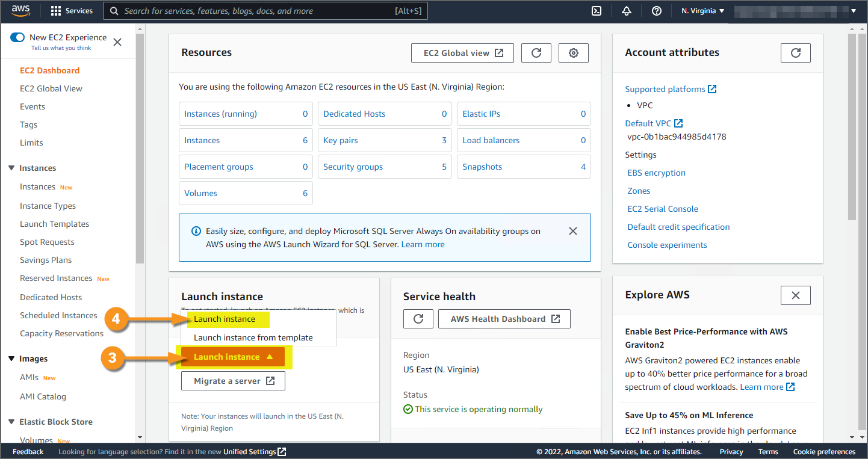Open the N. Virginia region dropdown
This screenshot has height=459, width=868.
tap(702, 11)
